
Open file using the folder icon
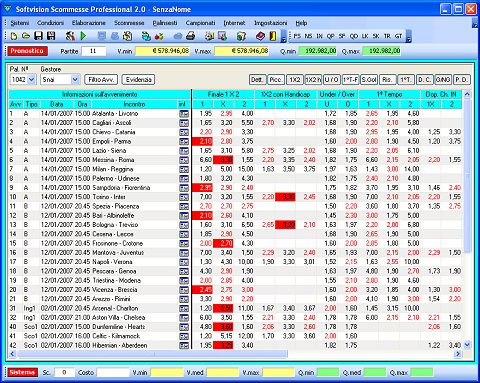(x=26, y=36)
